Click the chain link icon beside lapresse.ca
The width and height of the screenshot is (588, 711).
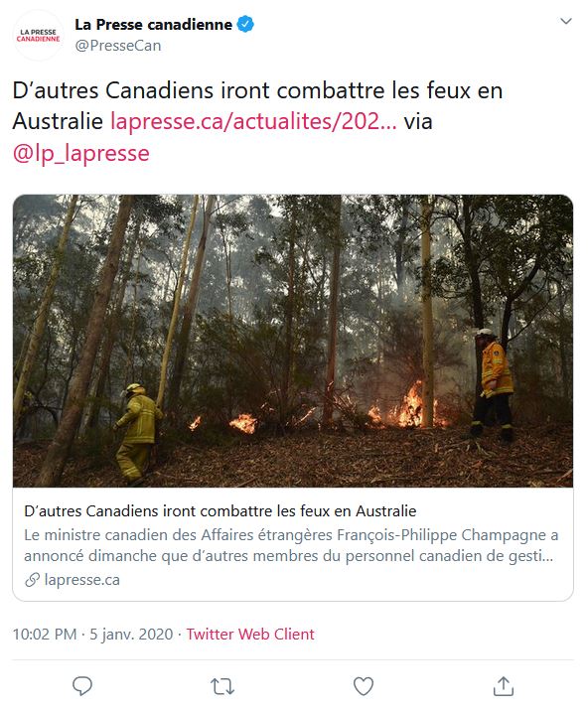point(32,580)
